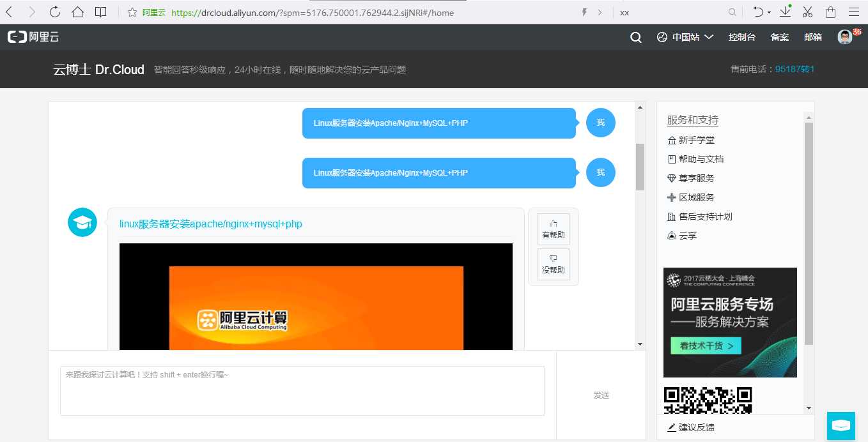Click the lightning speed-mode icon
This screenshot has width=868, height=442.
[584, 12]
